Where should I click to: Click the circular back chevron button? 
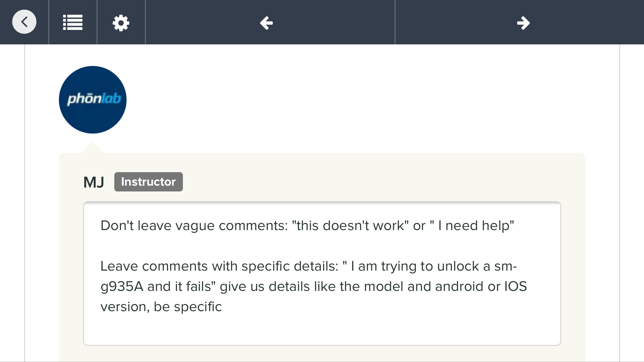pyautogui.click(x=24, y=22)
